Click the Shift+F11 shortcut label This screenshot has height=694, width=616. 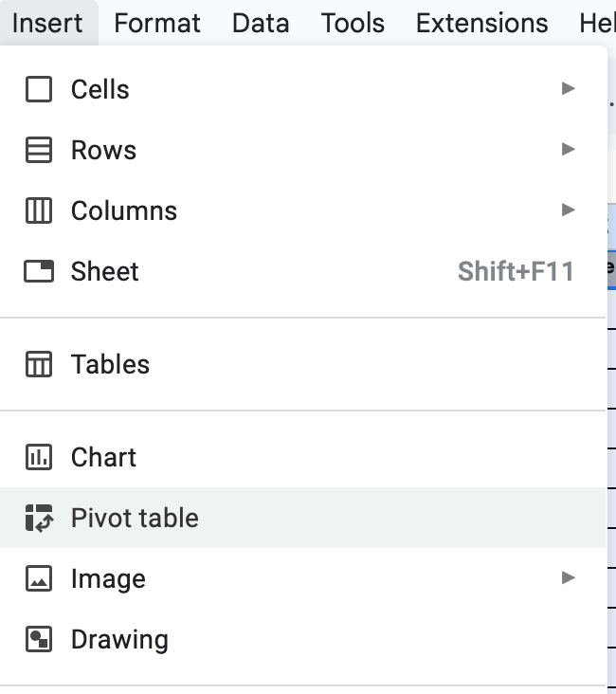coord(516,272)
